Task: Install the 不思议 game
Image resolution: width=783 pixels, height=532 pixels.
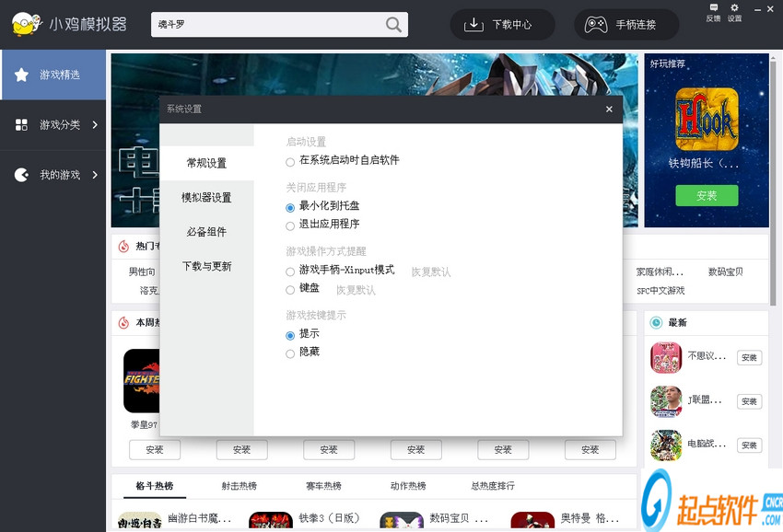Action: pyautogui.click(x=749, y=358)
